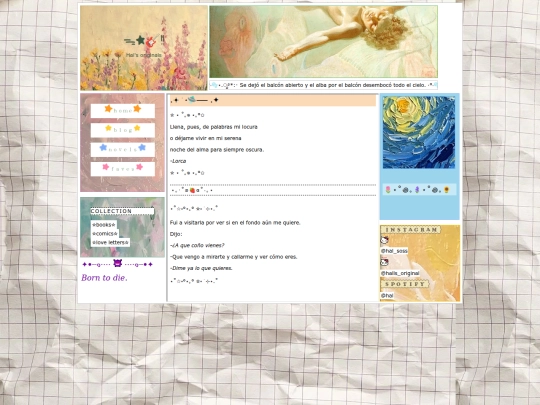Click the INSTAGRAM heading label
This screenshot has height=405, width=540.
411,230
